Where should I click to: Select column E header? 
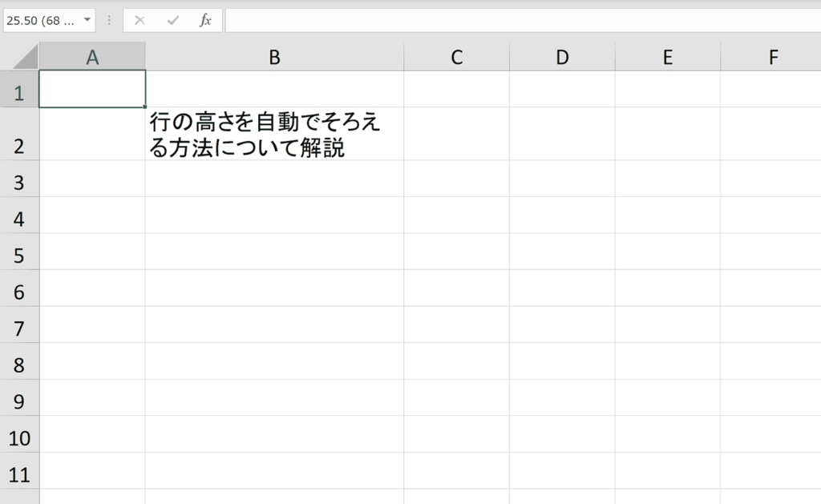point(668,57)
